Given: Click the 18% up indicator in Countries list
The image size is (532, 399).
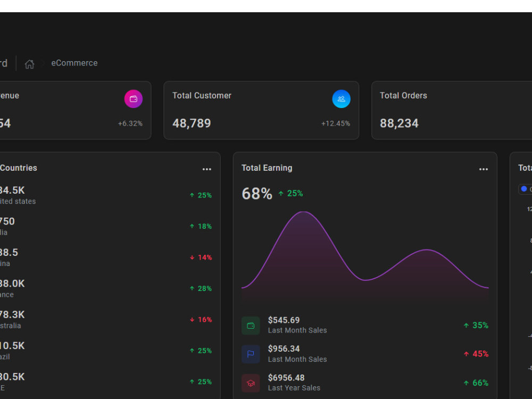Looking at the screenshot, I should tap(201, 226).
